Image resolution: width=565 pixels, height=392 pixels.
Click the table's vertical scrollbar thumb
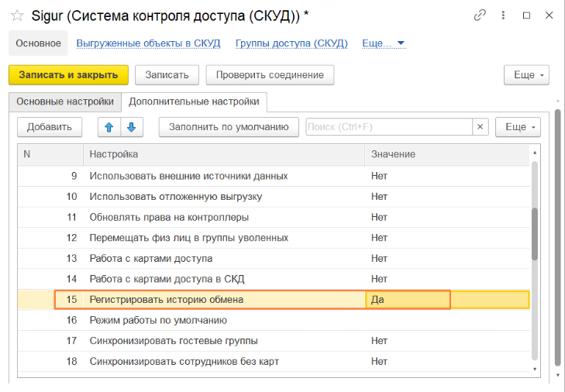click(535, 232)
